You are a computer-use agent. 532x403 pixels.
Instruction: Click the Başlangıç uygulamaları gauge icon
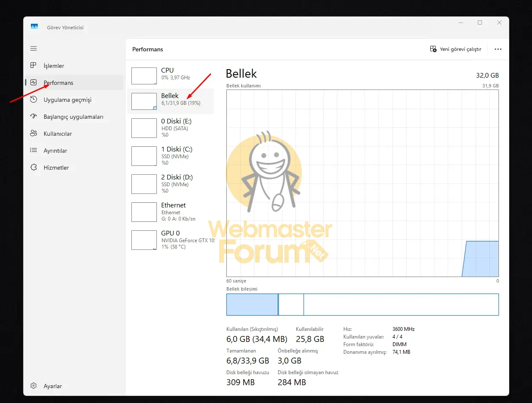(x=33, y=116)
